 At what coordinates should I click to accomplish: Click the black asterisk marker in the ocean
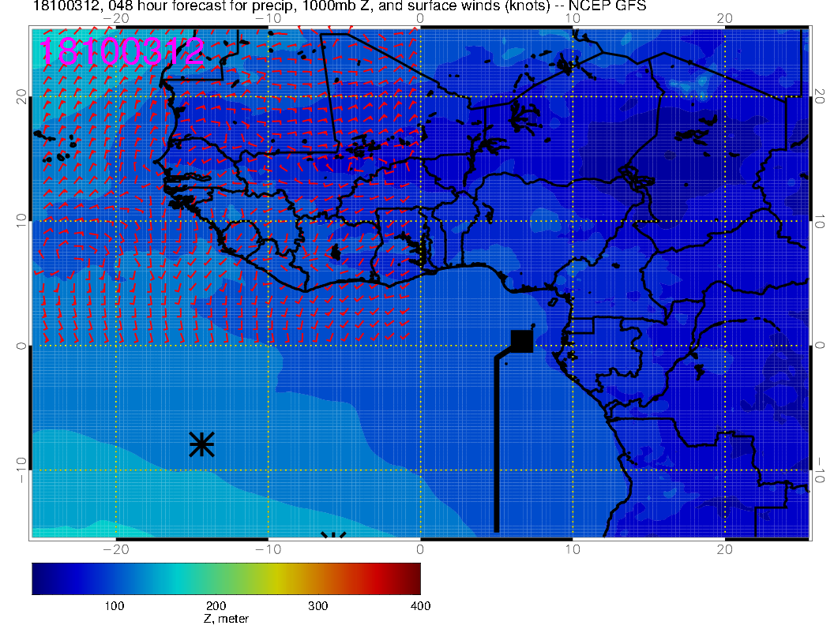tap(202, 444)
